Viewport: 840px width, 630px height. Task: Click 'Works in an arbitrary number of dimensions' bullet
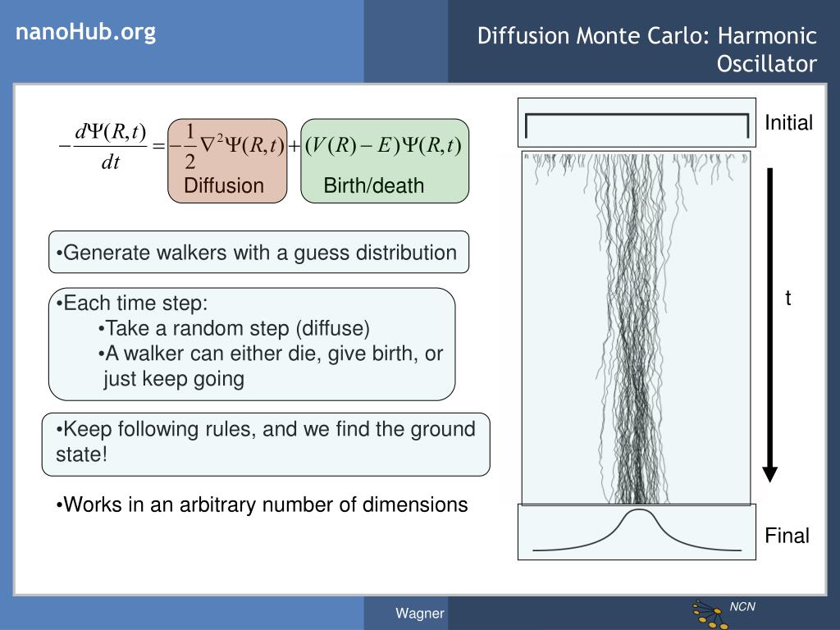(262, 504)
